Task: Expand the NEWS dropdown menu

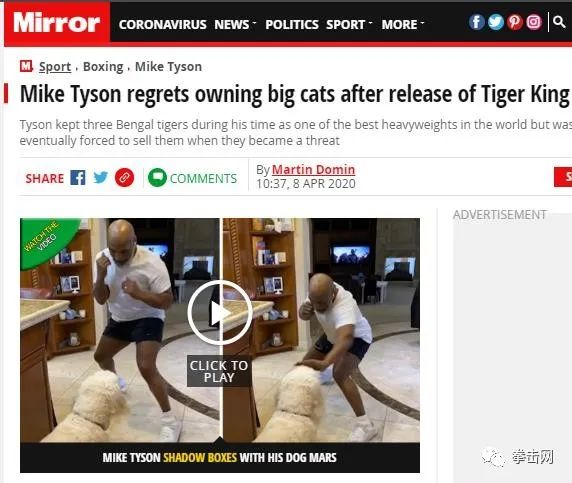Action: tap(235, 24)
